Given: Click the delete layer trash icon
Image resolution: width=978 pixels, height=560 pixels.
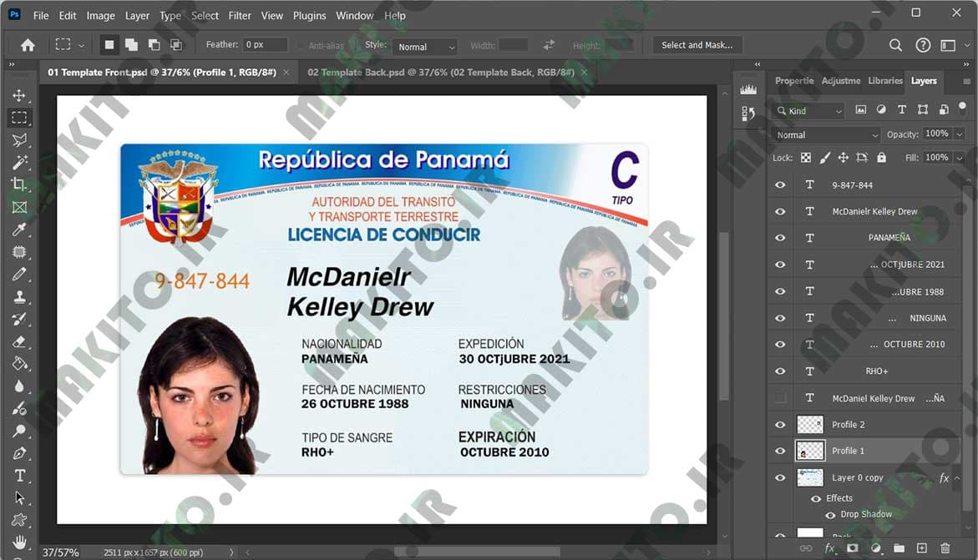Looking at the screenshot, I should coord(945,548).
